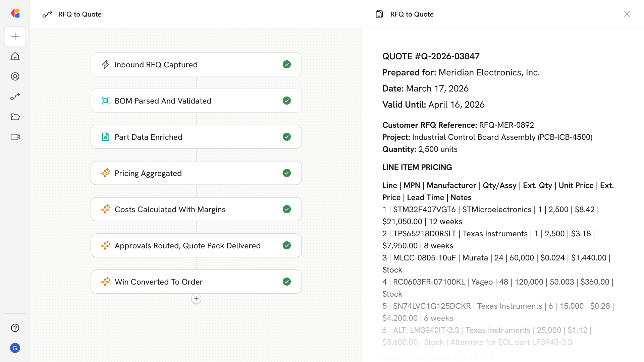644x362 pixels.
Task: Click the green checkmark on Part Data Enriched
Action: click(x=286, y=137)
